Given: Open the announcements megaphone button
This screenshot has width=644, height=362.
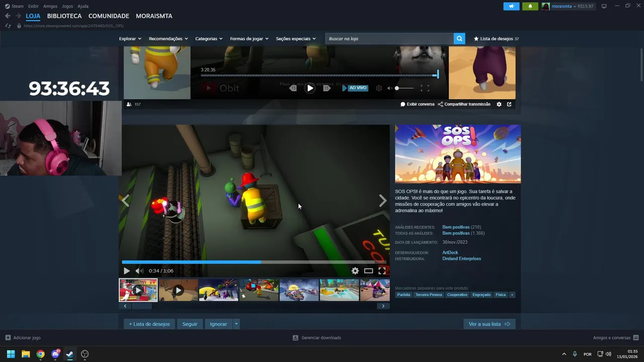Looking at the screenshot, I should [511, 7].
